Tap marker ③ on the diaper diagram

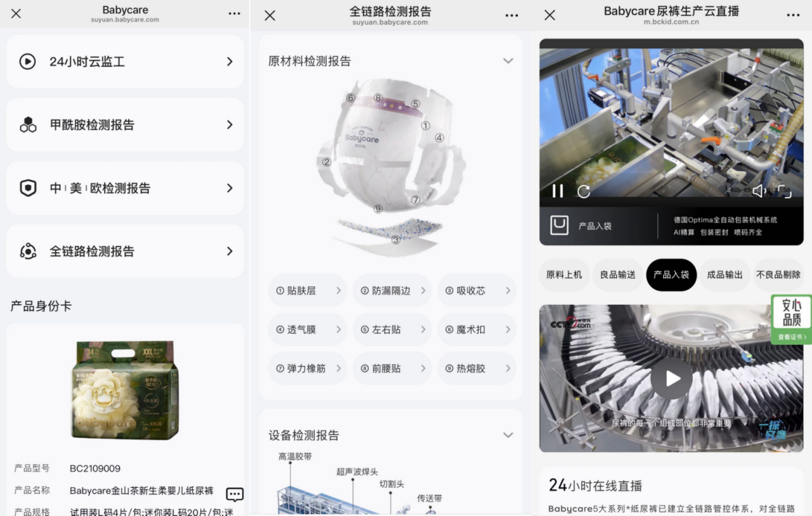395,239
